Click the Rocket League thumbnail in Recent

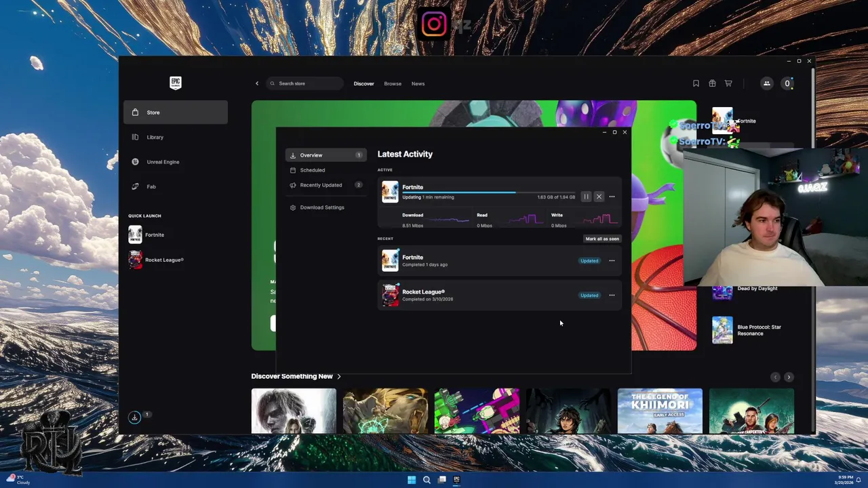pyautogui.click(x=390, y=295)
